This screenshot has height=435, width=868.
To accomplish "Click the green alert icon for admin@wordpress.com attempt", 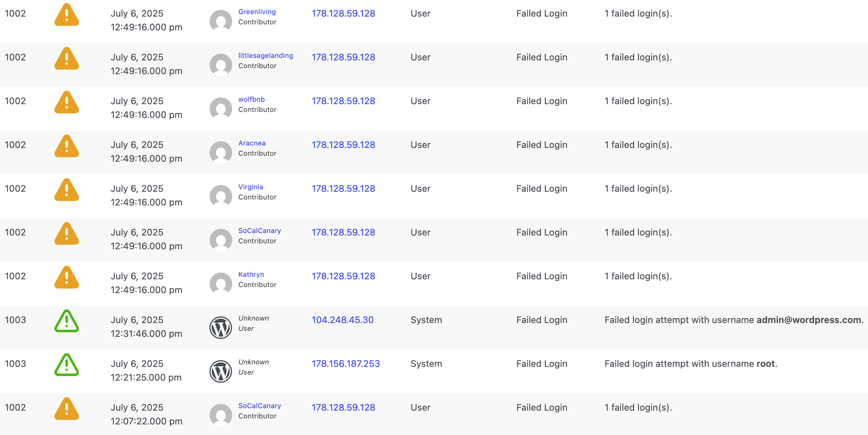I will (x=66, y=321).
